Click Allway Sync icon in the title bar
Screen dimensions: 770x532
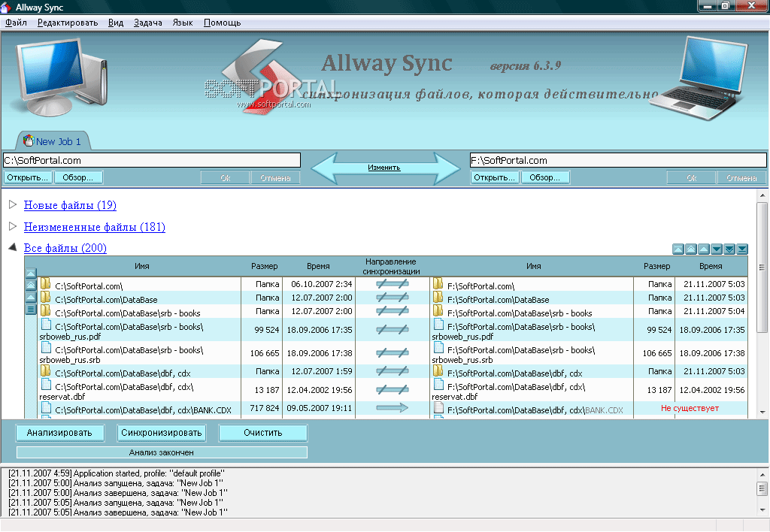click(6, 8)
